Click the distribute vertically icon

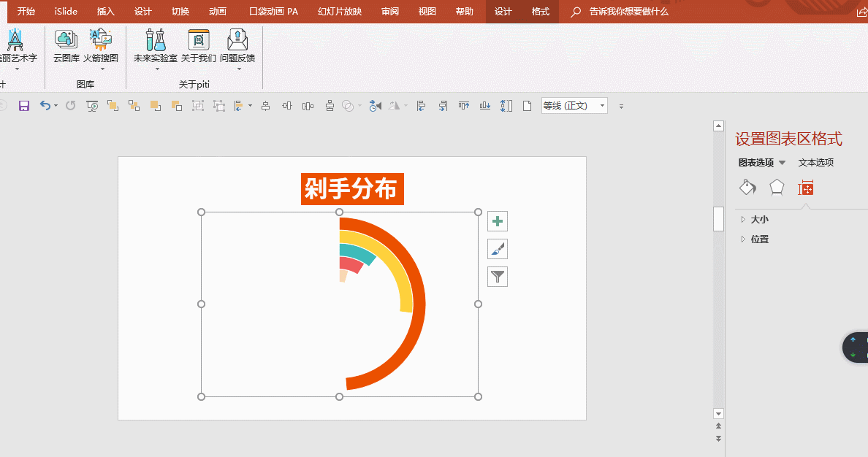(x=330, y=106)
